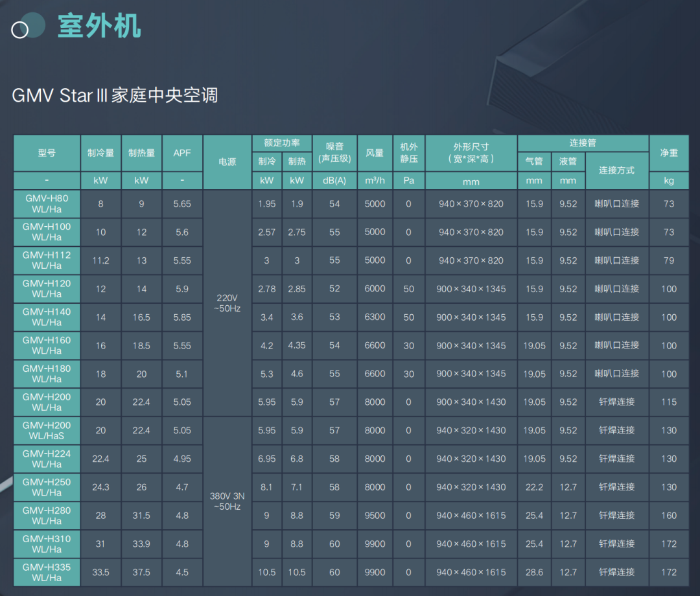Viewport: 700px width, 596px height.
Task: Select model GMV-H280 WL/Ha
Action: [x=47, y=515]
